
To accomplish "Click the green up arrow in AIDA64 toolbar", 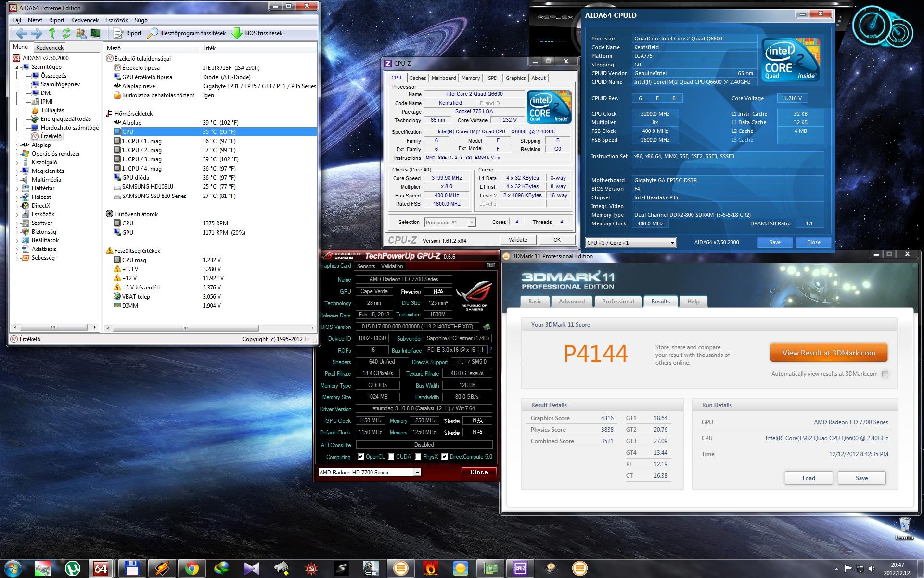I will click(52, 33).
